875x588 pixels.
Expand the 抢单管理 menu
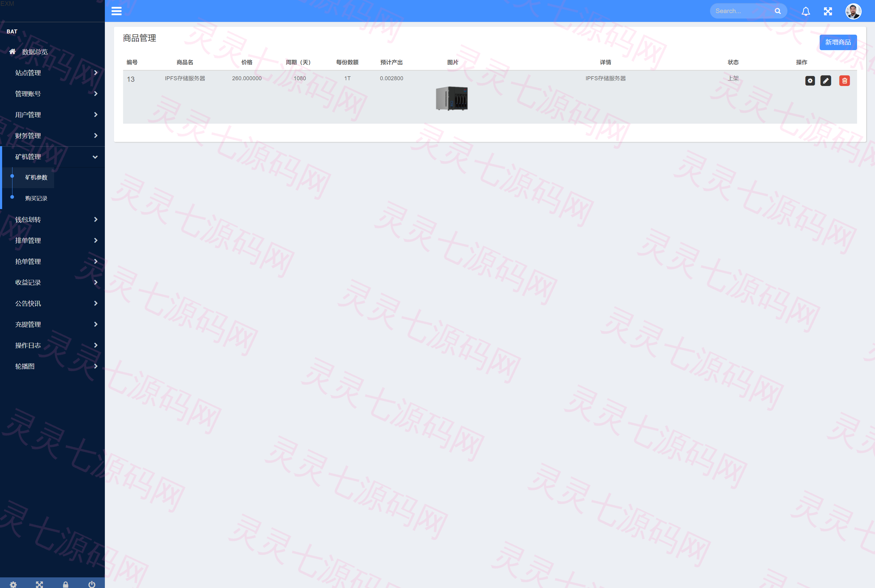pos(53,261)
